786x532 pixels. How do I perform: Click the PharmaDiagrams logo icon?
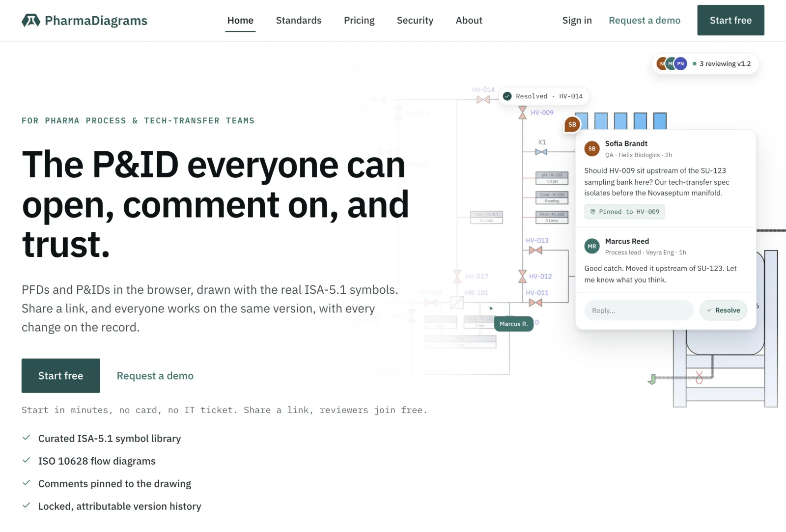click(30, 20)
